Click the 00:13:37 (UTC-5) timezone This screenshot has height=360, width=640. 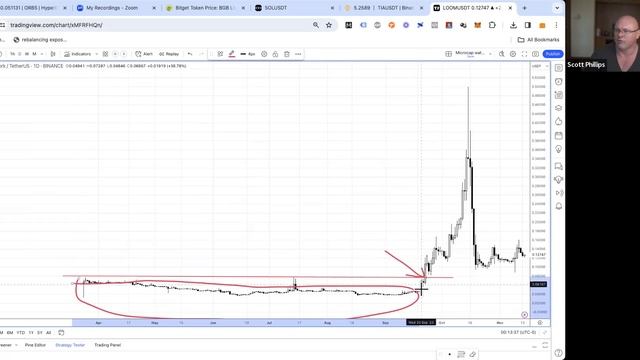pos(518,333)
